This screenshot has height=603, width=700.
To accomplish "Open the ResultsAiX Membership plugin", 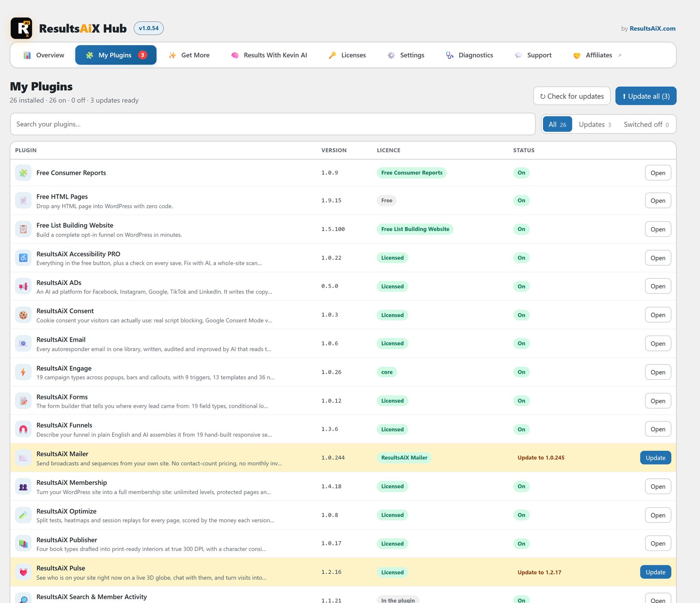I will [658, 487].
